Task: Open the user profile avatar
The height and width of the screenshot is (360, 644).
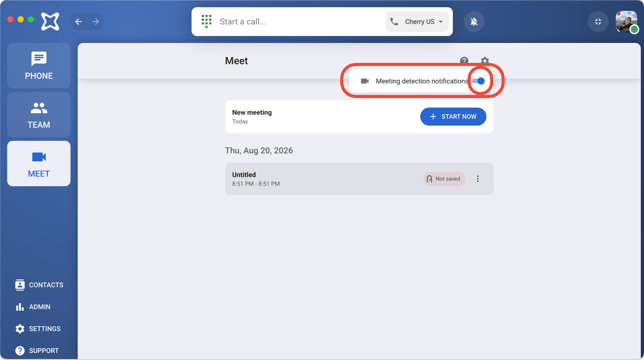Action: (x=626, y=22)
